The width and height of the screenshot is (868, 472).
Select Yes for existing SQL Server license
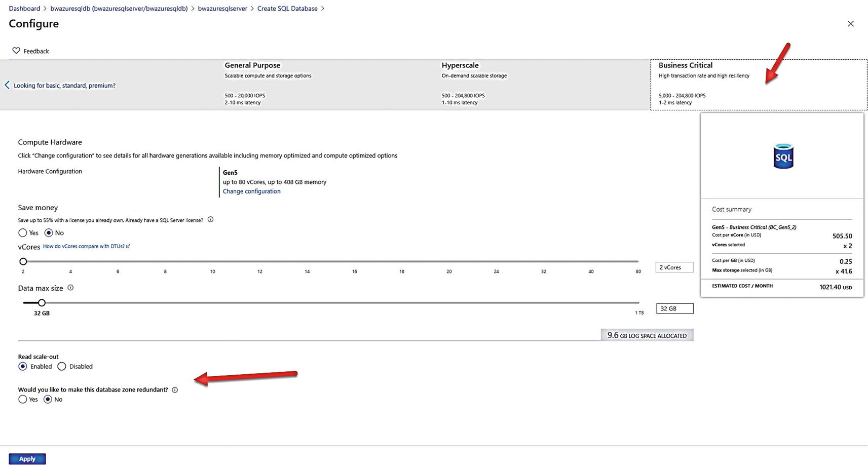click(23, 233)
